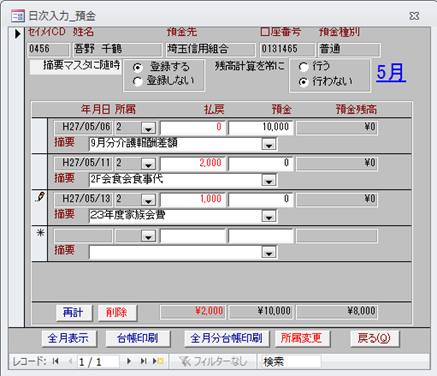The height and width of the screenshot is (376, 437).
Task: Choose 行う for balance calculation
Action: 303,67
